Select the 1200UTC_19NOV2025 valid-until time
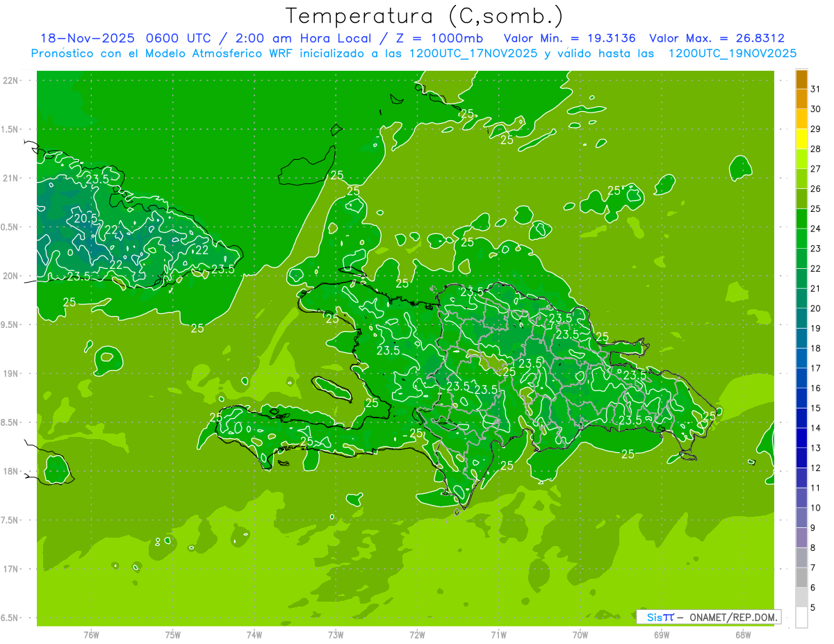The width and height of the screenshot is (834, 644). (x=732, y=53)
